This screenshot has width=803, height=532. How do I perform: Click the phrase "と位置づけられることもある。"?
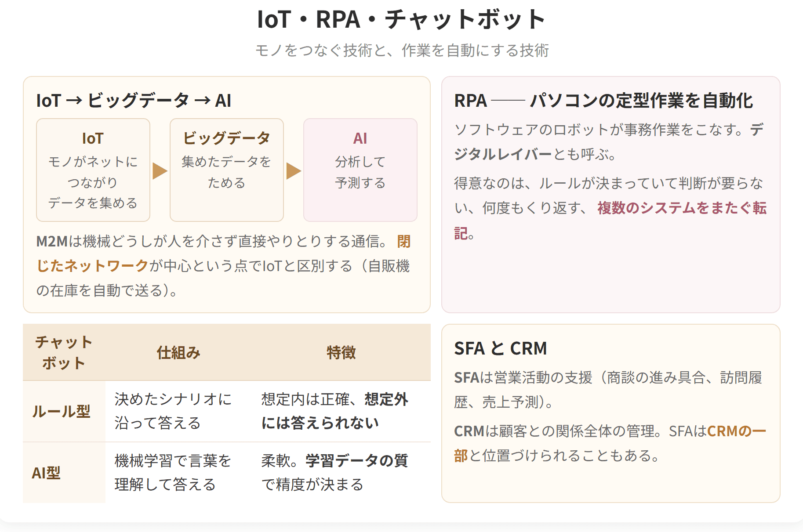564,456
